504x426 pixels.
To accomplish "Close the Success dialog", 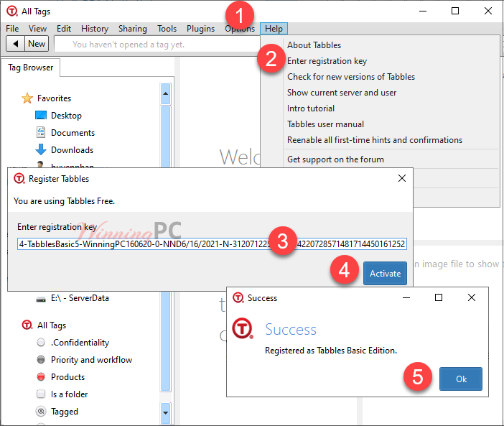I will click(472, 297).
